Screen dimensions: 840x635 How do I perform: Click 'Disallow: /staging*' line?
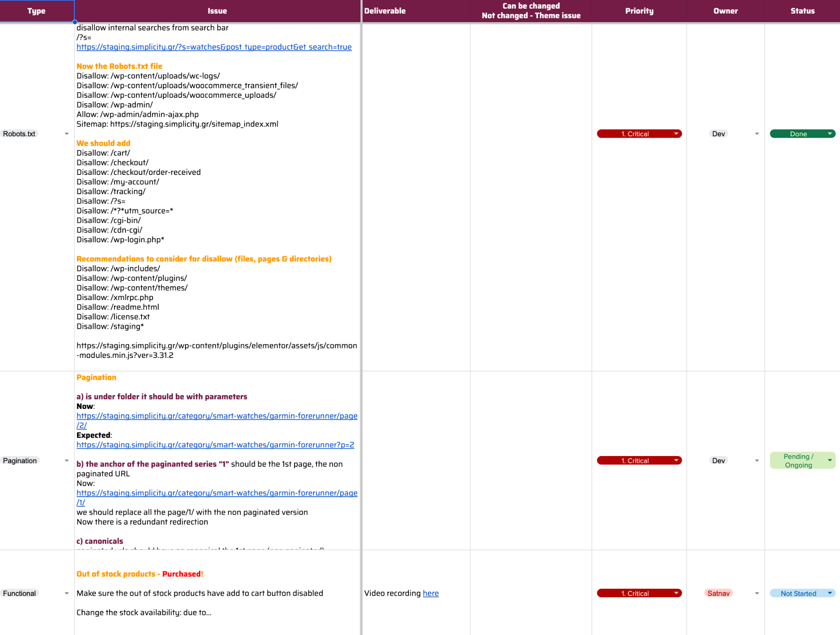coord(110,326)
